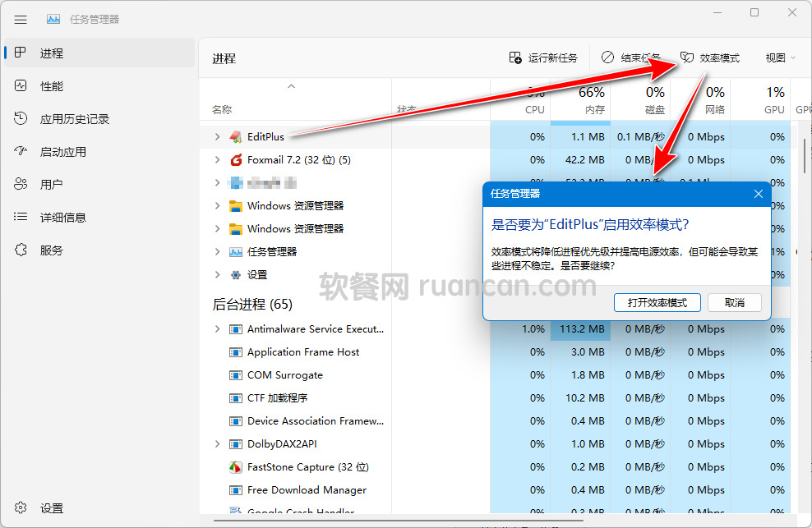Open 应用历史记录 app history page
This screenshot has width=812, height=528.
pyautogui.click(x=74, y=119)
